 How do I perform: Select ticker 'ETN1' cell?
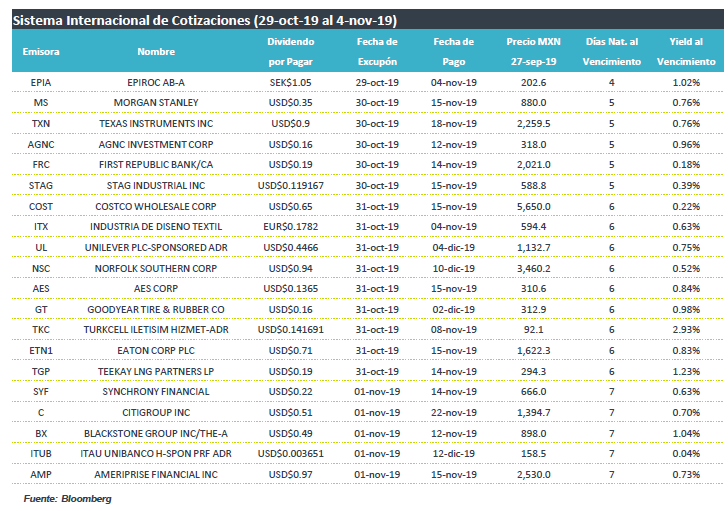point(41,350)
